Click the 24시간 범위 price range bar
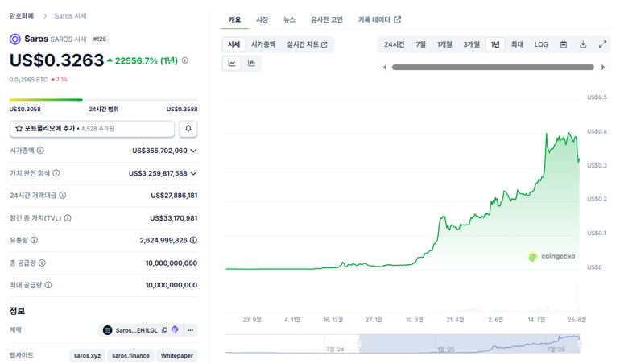620x364 pixels. point(104,100)
